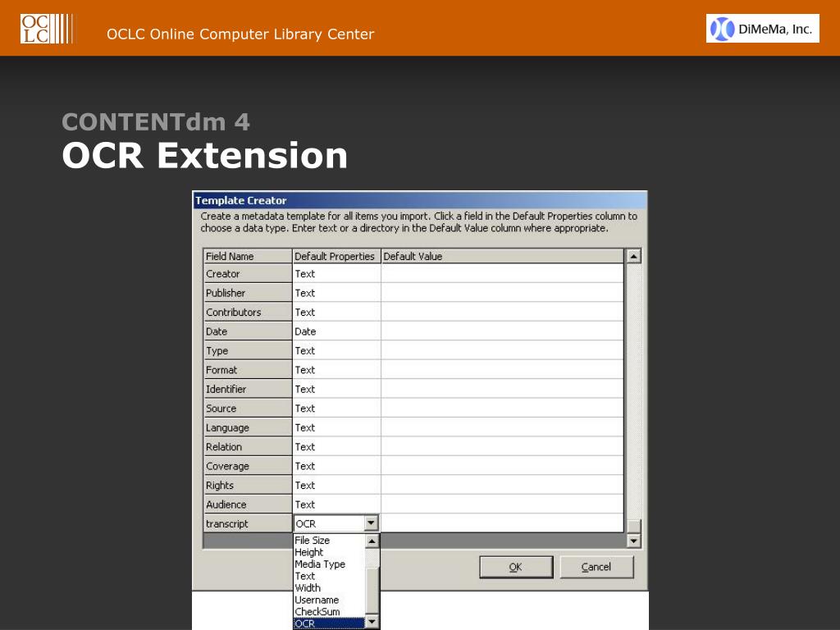
Task: Select the Format field name row
Action: click(248, 370)
